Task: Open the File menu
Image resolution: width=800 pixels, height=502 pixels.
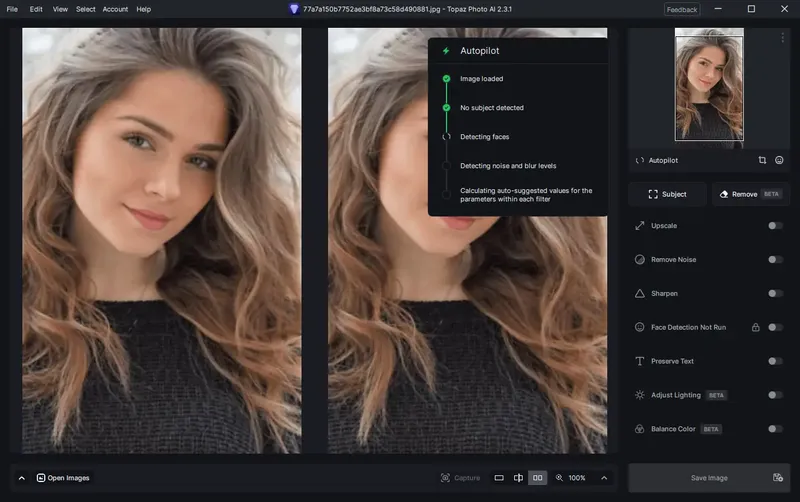Action: click(x=12, y=9)
